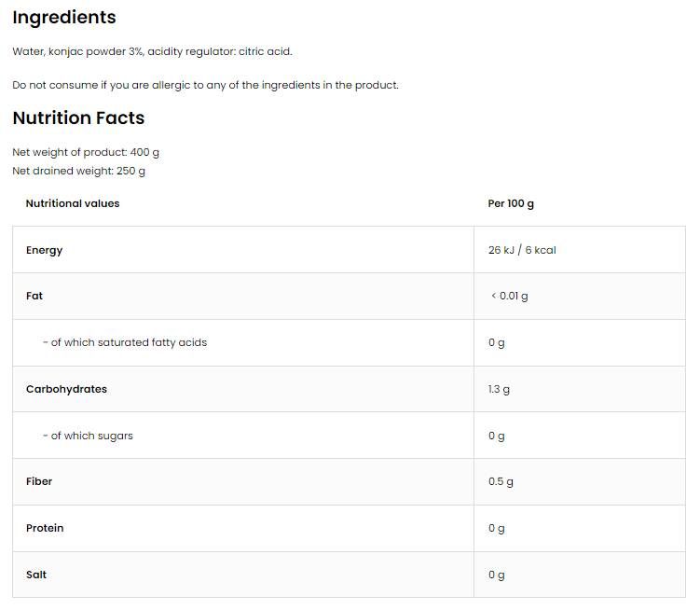Click the 0.5 g fiber value
The image size is (700, 610).
click(501, 481)
